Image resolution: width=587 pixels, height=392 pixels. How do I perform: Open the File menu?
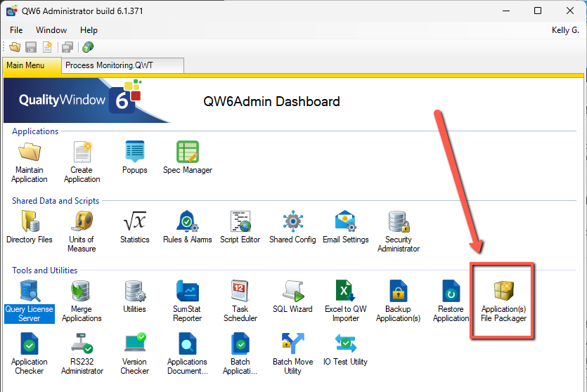click(16, 30)
